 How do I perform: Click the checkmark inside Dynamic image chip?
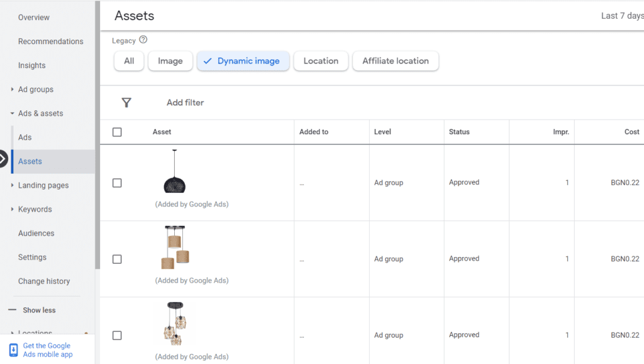pos(207,61)
